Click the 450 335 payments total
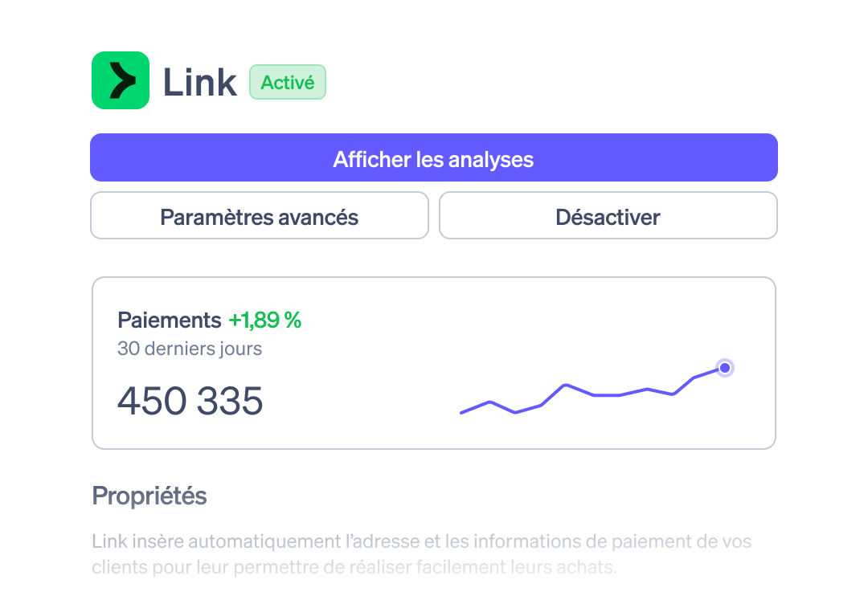The height and width of the screenshot is (596, 868). [190, 401]
